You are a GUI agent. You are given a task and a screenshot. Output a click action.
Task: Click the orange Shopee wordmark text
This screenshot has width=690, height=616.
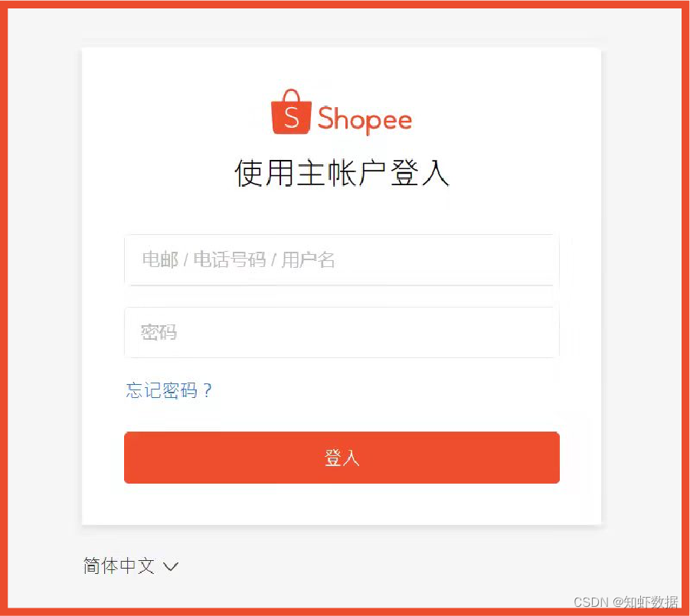(x=365, y=119)
